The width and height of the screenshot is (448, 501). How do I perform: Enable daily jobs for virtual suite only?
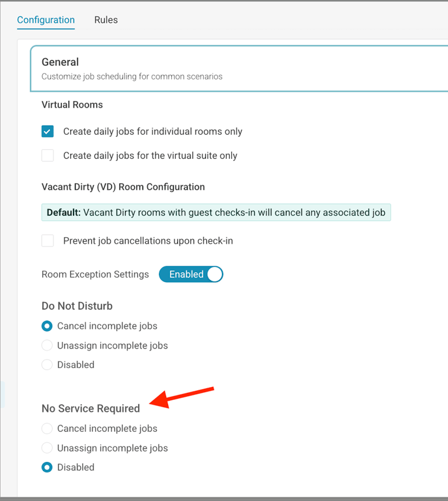[x=48, y=156]
